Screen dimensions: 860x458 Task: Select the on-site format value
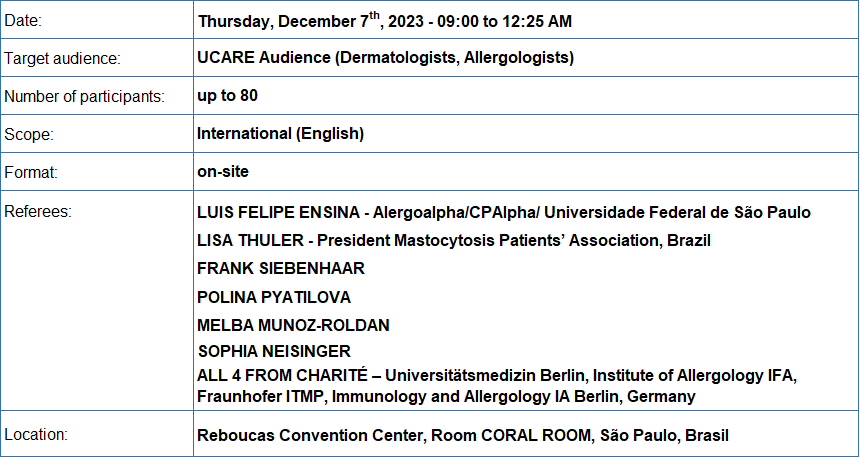tap(223, 171)
